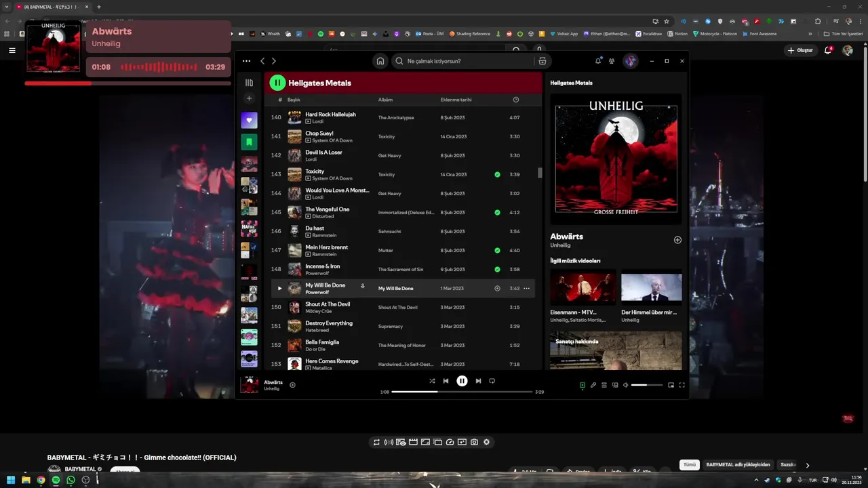The width and height of the screenshot is (868, 488).
Task: Expand YouTube chips with right arrow
Action: 807,465
